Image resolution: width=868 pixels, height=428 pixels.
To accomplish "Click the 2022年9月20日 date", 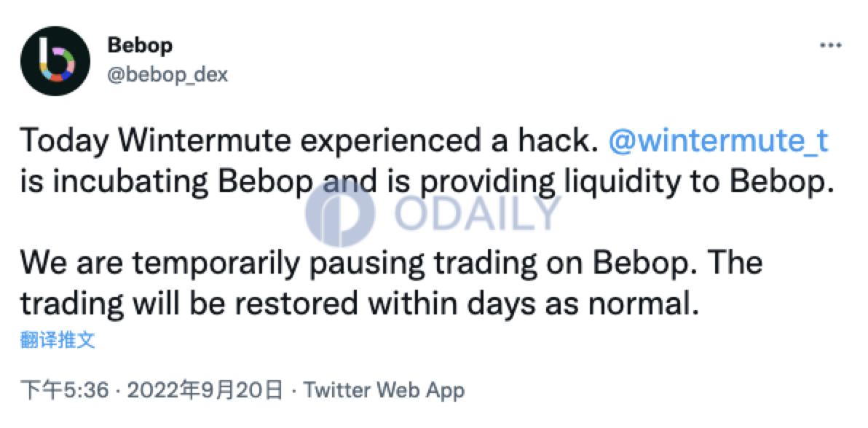I will pos(205,391).
